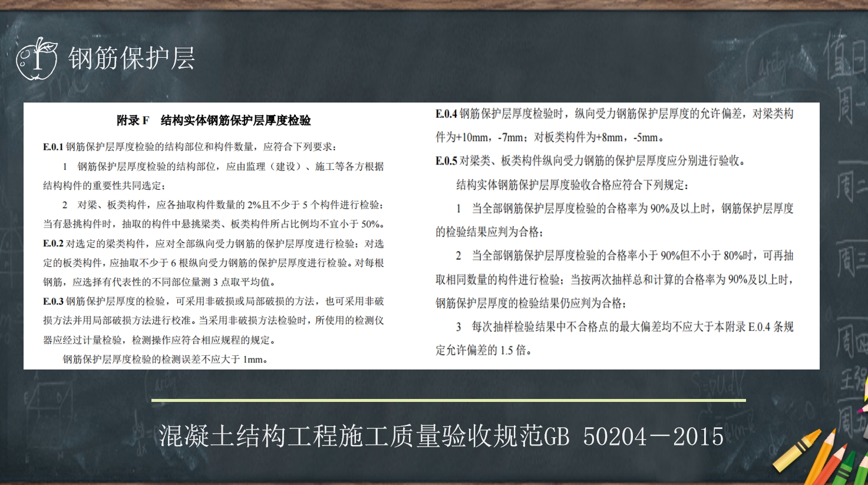
Task: Click the apple logo icon
Action: point(37,59)
